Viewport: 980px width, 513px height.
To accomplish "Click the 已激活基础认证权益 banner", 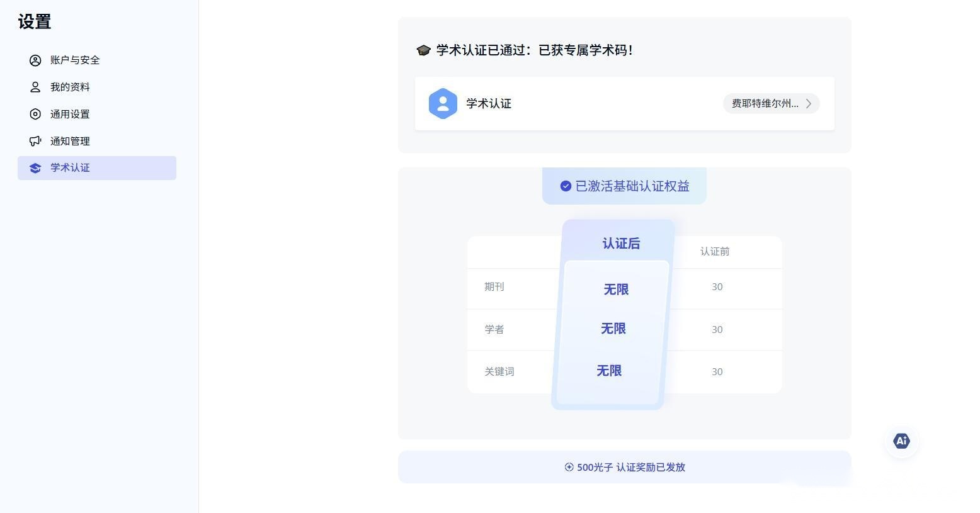I will 624,186.
